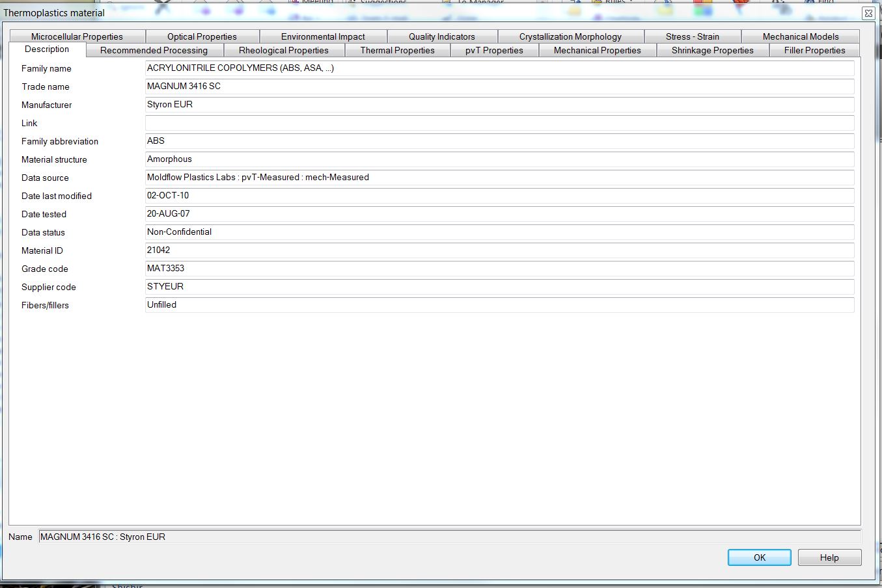Open the Stress - Strain tab

coord(693,36)
